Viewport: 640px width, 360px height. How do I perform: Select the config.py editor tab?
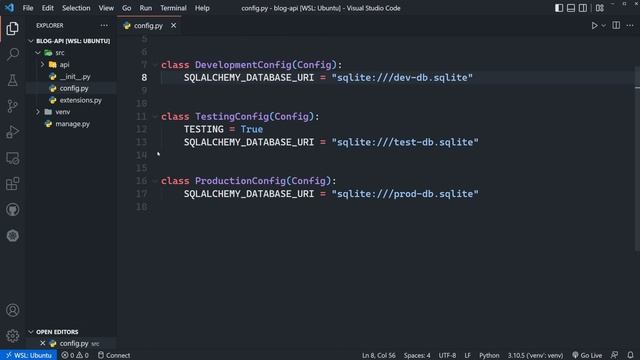tap(149, 25)
